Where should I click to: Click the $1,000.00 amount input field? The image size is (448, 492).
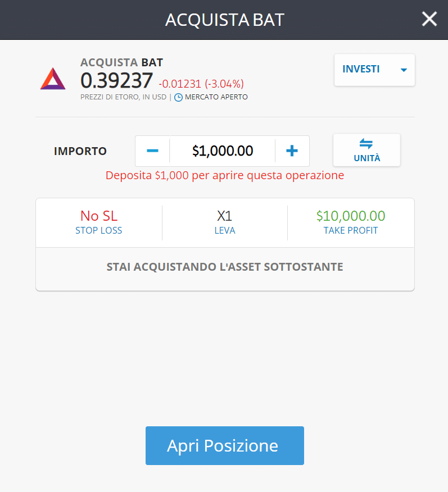coord(223,151)
